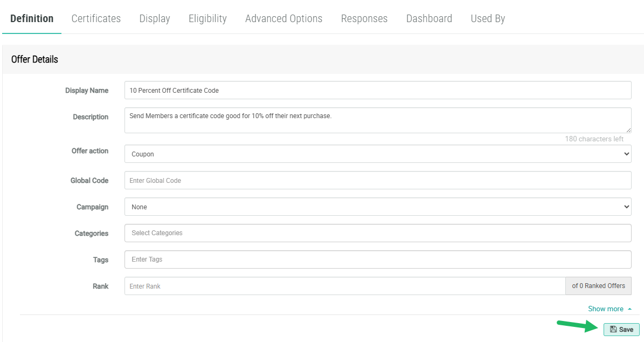This screenshot has height=342, width=644.
Task: Open the Select Categories field
Action: point(377,233)
